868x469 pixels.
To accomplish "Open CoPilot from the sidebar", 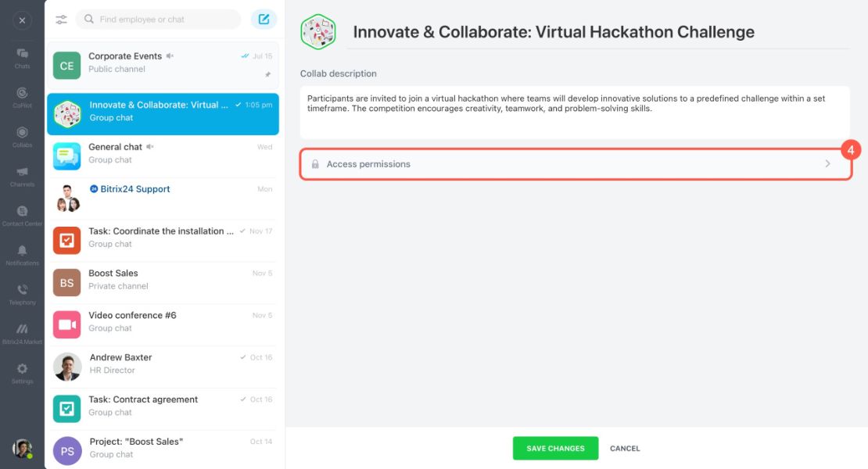I will pos(22,98).
